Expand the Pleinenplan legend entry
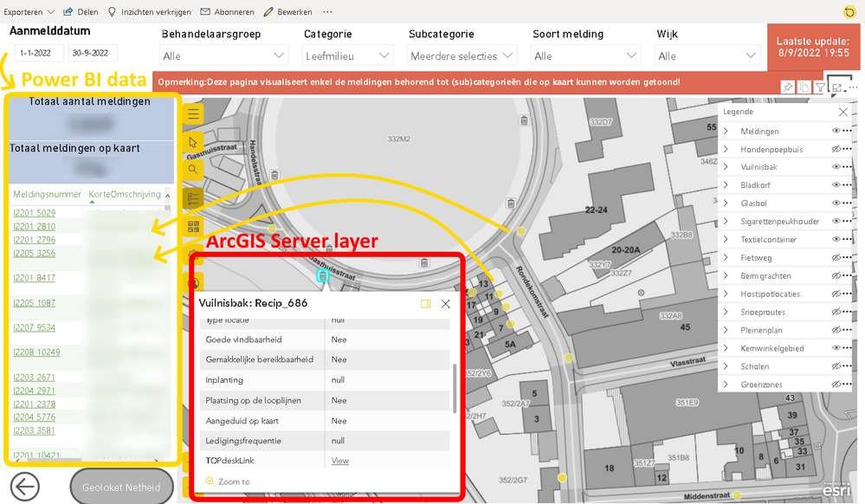865x504 pixels. point(726,330)
